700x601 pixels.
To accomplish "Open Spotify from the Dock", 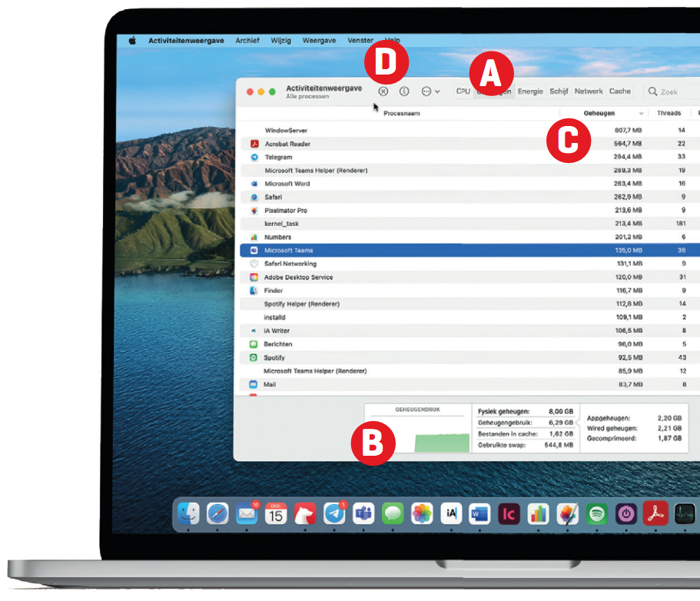I will pos(597,513).
